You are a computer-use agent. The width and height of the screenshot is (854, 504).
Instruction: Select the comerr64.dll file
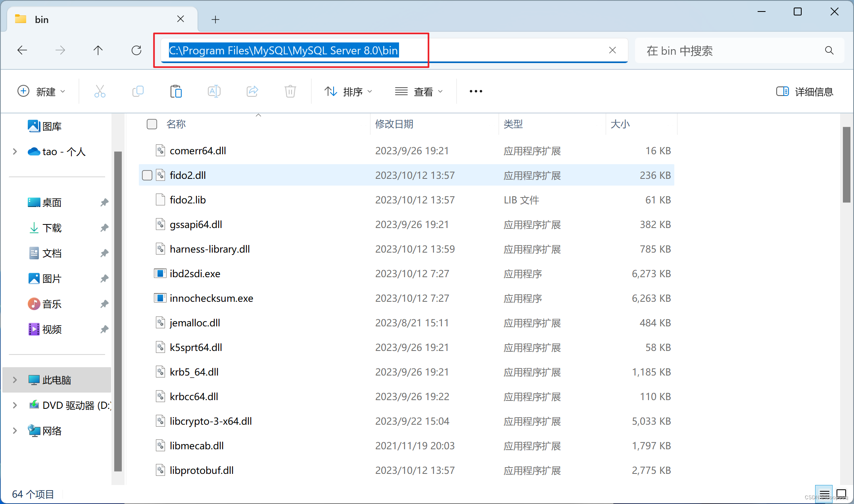coord(407,151)
